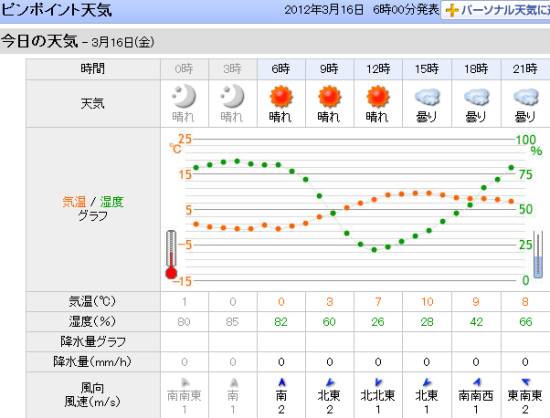Click the 18時 humidity value 42
Viewport: 550px width, 418px height.
(476, 322)
